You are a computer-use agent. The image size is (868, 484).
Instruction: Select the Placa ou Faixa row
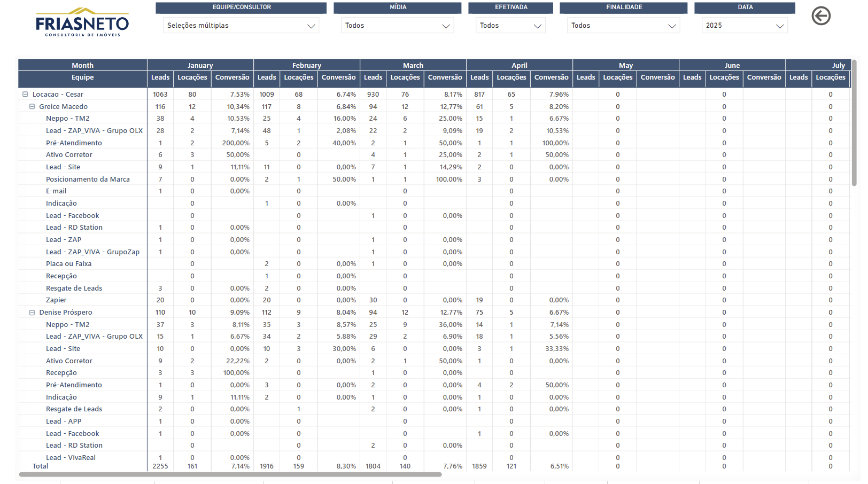coord(68,264)
